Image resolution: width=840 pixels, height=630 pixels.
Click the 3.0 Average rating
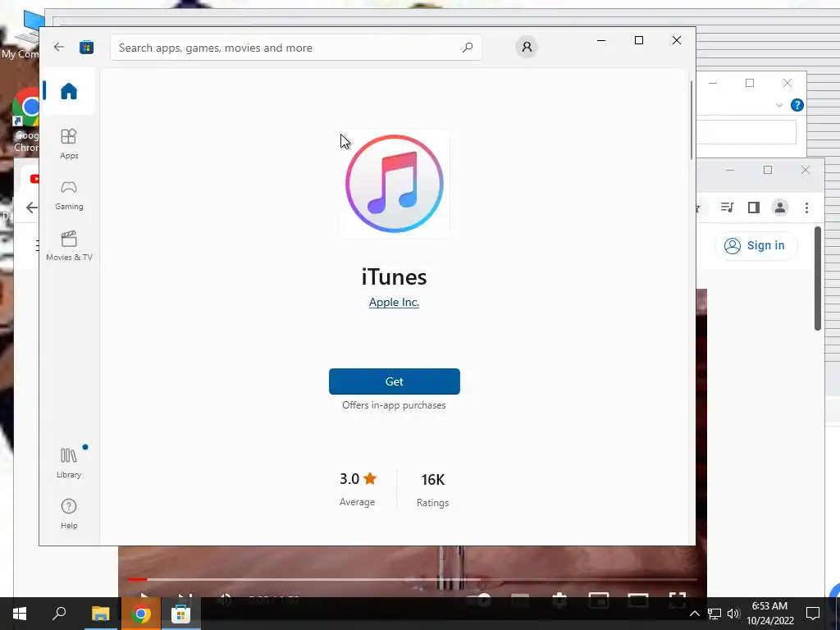tap(358, 489)
